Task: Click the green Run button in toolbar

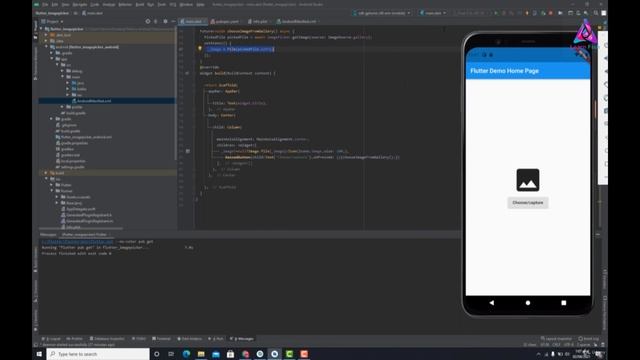Action: (x=496, y=13)
